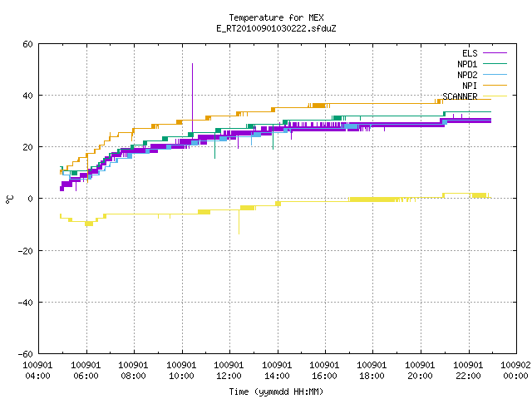Click the chart title 'Temperature for MEX'
Image resolution: width=532 pixels, height=399 pixels.
point(276,17)
